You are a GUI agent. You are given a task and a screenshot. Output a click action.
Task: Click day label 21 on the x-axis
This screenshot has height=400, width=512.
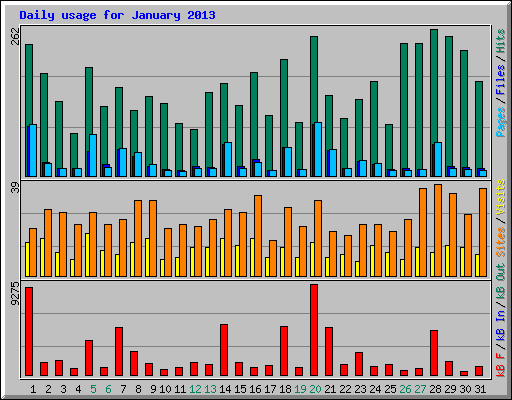tap(330, 389)
